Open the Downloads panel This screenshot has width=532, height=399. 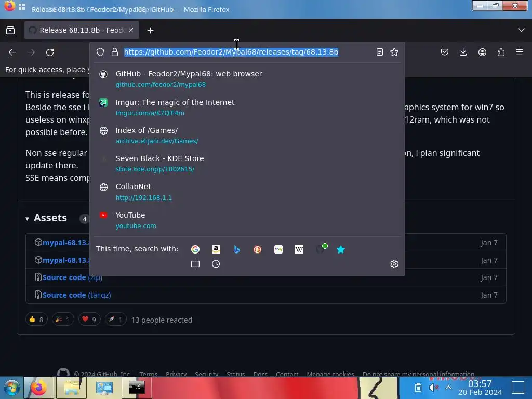point(463,52)
